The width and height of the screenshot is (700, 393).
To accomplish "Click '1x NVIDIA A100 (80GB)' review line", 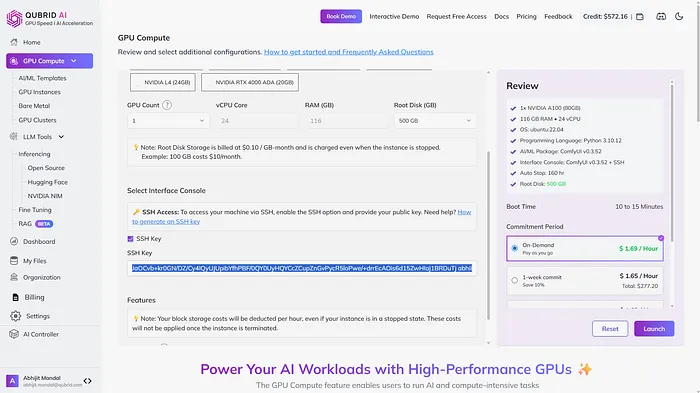I will (x=550, y=108).
